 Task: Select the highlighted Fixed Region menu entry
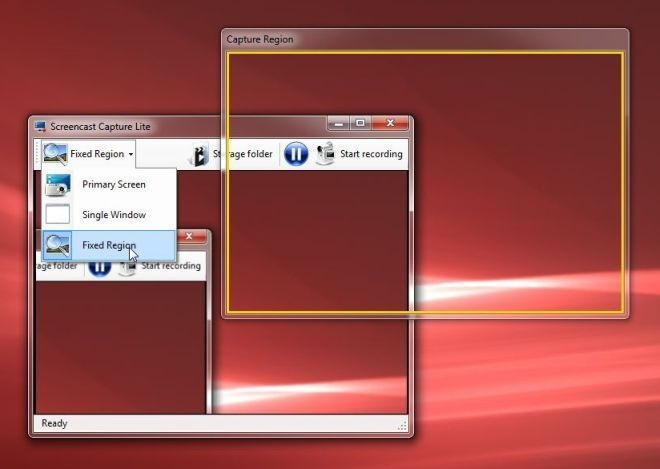(x=109, y=245)
